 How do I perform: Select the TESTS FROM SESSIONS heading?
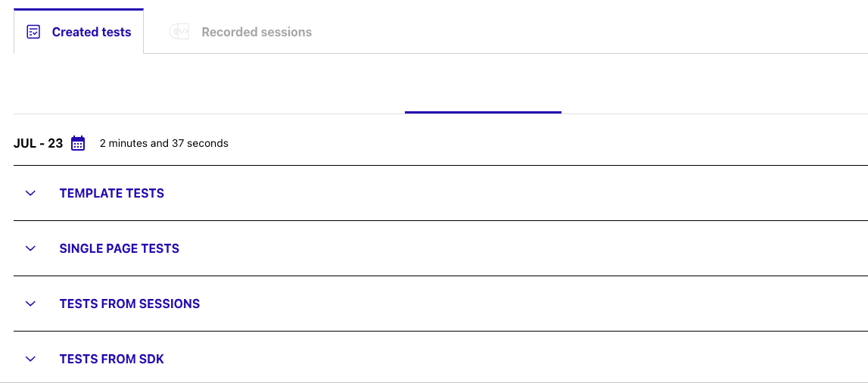click(x=129, y=304)
